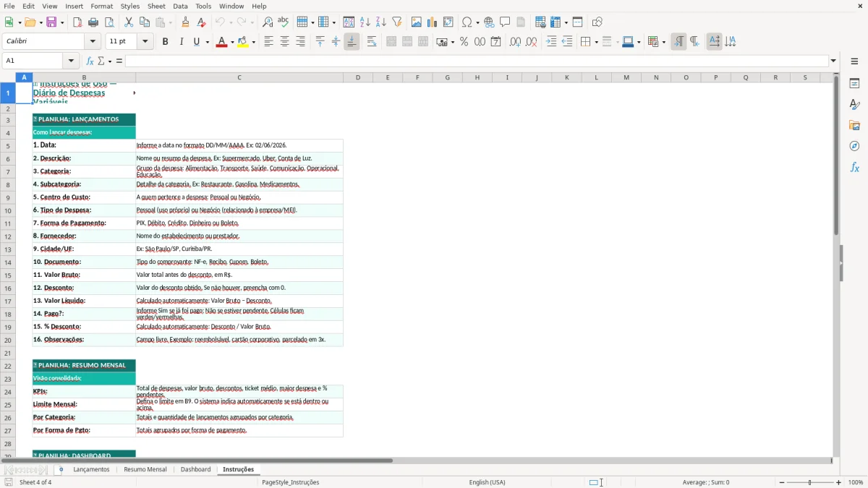Toggle Center Horizontally alignment
Viewport: 868px width, 488px height.
tap(284, 42)
